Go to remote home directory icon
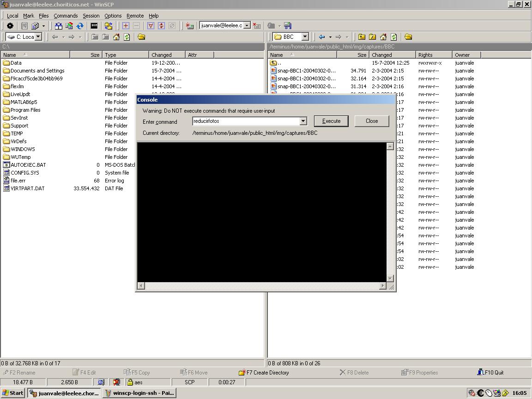The height and width of the screenshot is (399, 532). pos(383,37)
